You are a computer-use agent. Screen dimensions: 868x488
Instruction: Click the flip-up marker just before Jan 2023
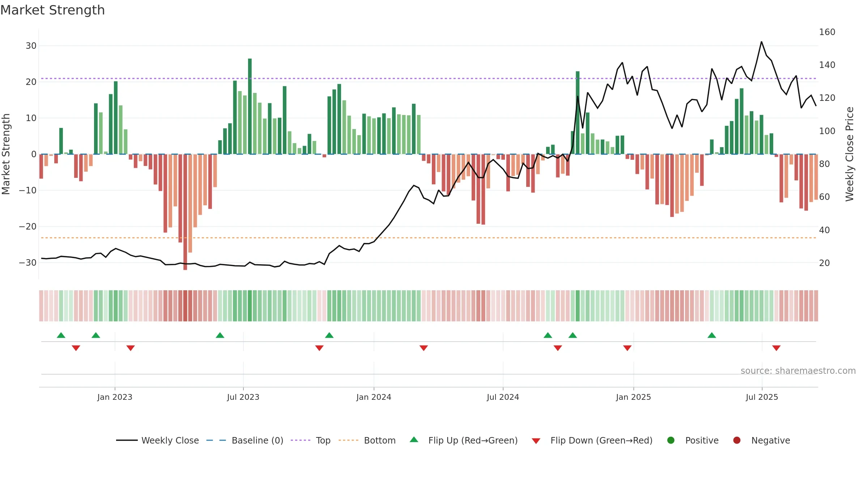click(x=96, y=335)
